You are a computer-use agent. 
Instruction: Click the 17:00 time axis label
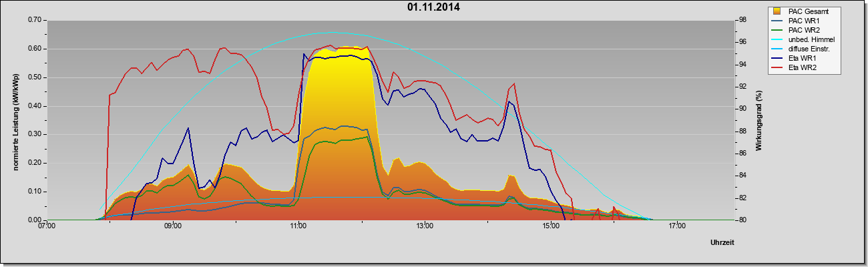pos(676,227)
